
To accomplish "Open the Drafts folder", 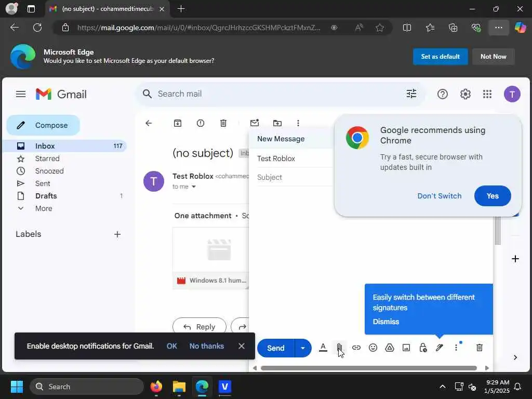I will pos(64,196).
